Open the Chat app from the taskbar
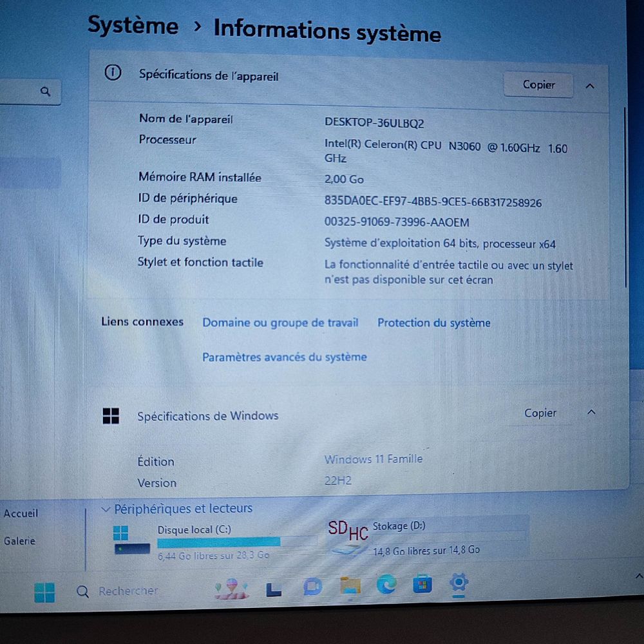Image resolution: width=644 pixels, height=644 pixels. 312,587
